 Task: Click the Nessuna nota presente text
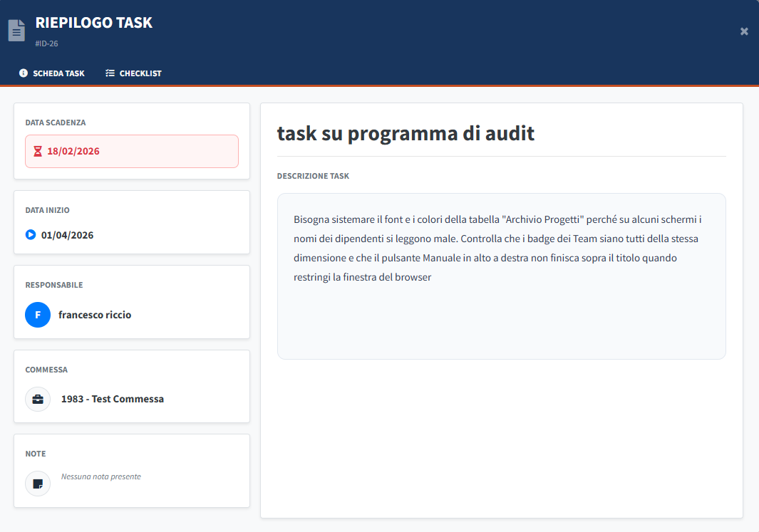tap(101, 477)
